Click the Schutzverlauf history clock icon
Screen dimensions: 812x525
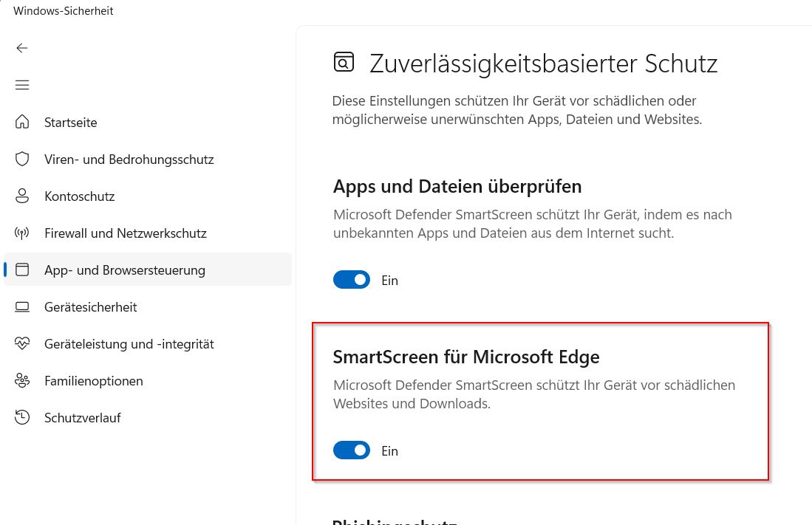22,417
